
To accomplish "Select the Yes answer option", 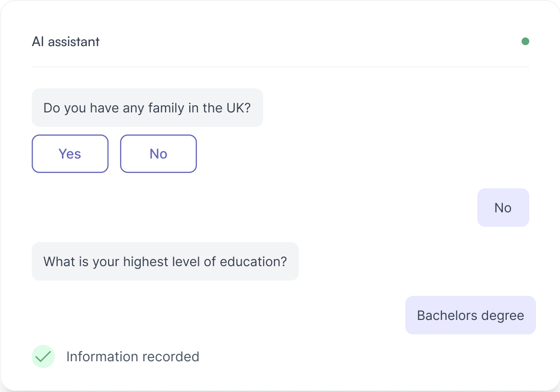I will point(70,154).
